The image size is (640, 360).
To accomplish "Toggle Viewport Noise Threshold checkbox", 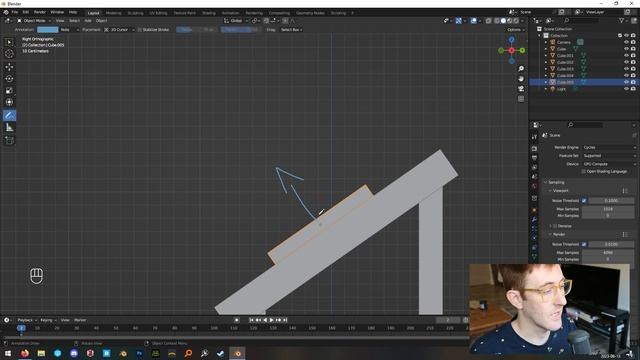I will (584, 200).
